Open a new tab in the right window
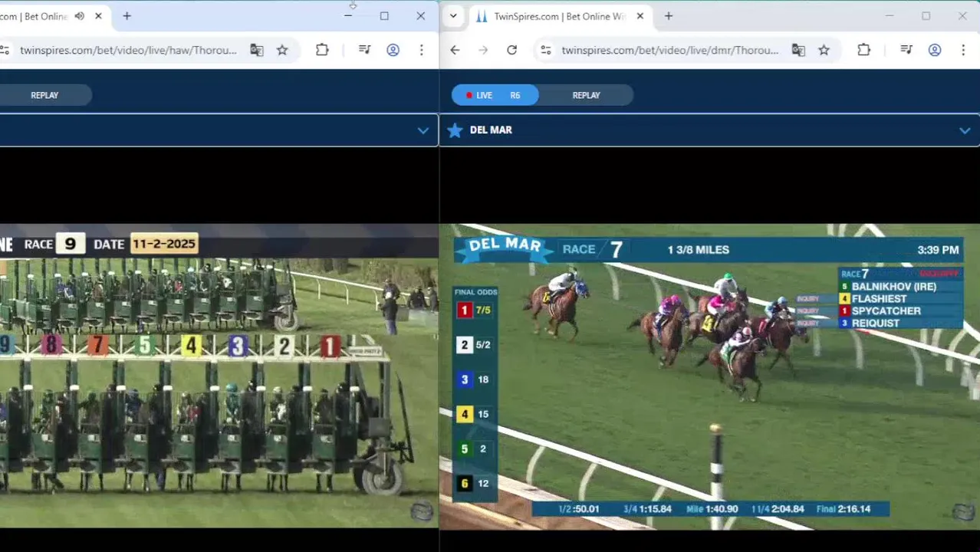980x552 pixels. click(668, 16)
